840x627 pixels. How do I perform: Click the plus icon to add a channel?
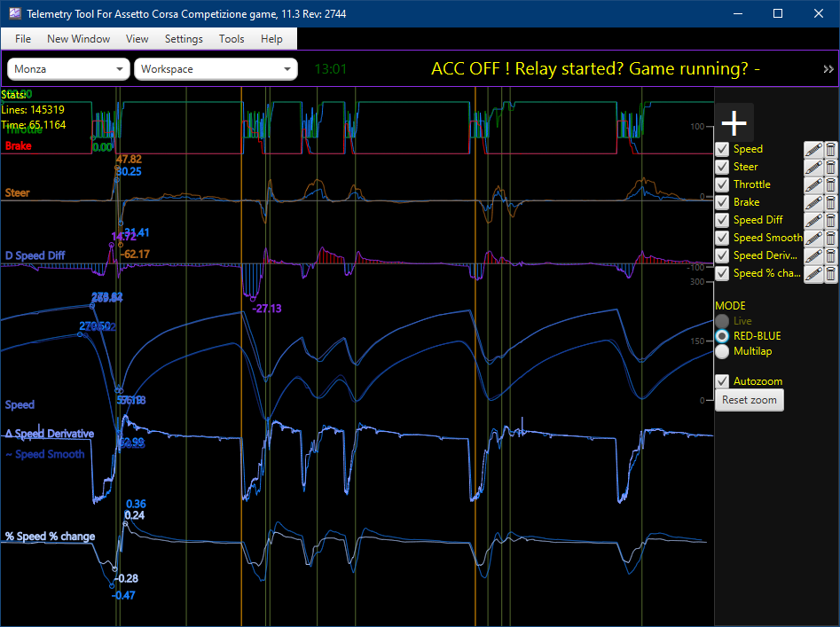tap(734, 122)
